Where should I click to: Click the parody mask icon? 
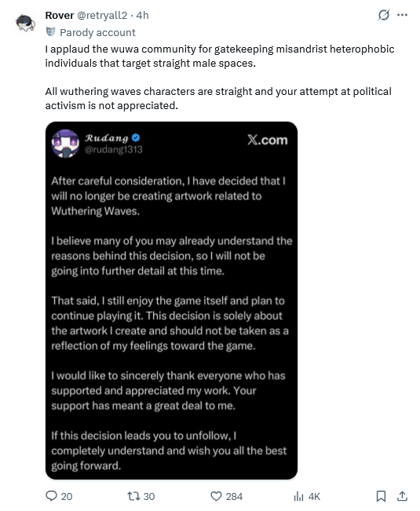50,32
